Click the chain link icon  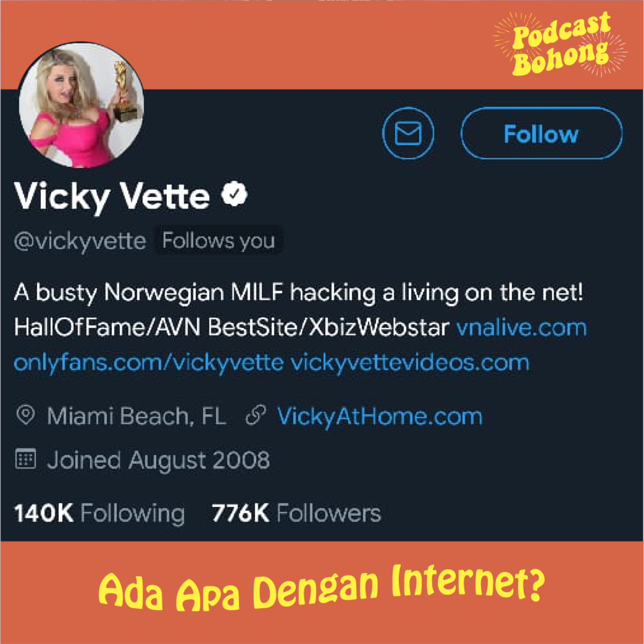(x=256, y=415)
